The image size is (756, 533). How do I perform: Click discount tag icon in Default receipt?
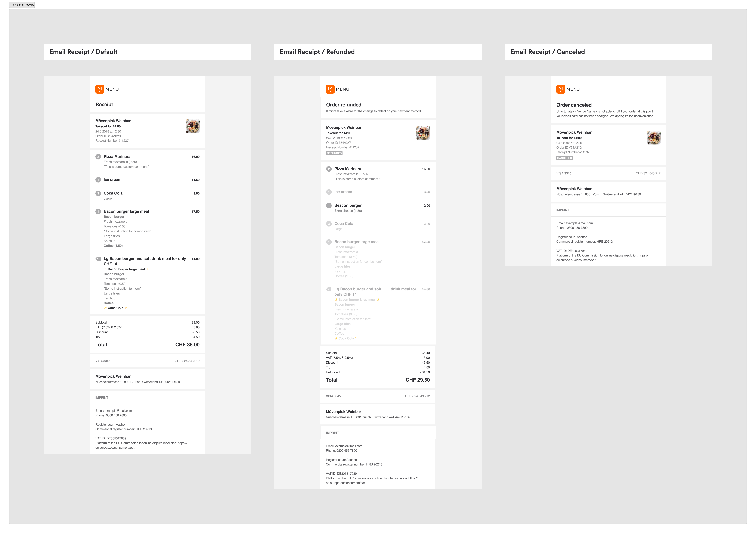coord(98,259)
